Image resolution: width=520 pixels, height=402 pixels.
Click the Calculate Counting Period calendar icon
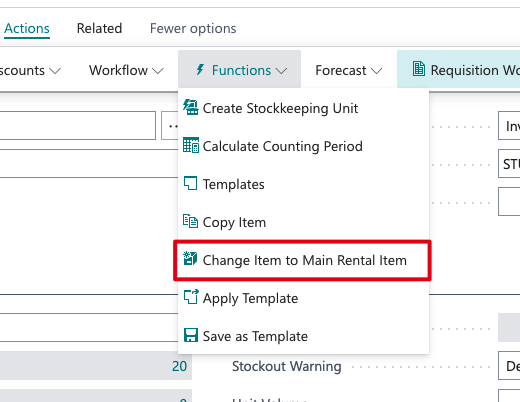pos(191,145)
